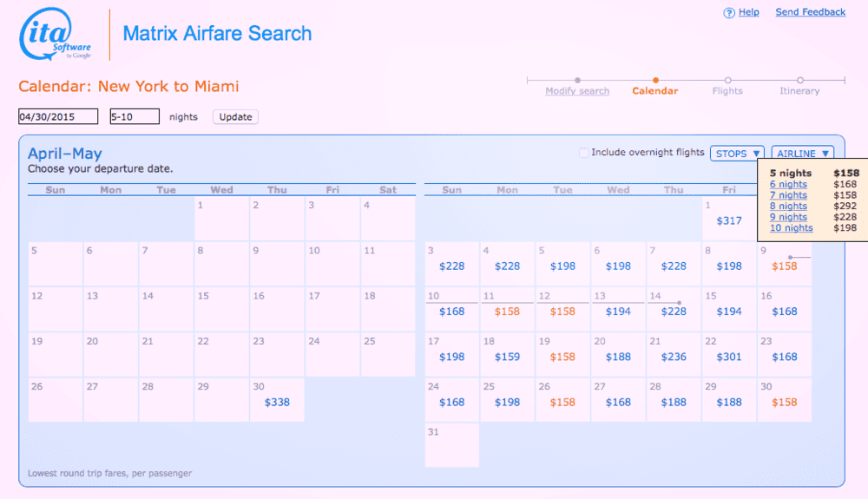Select May 15 fare $194

click(x=729, y=312)
